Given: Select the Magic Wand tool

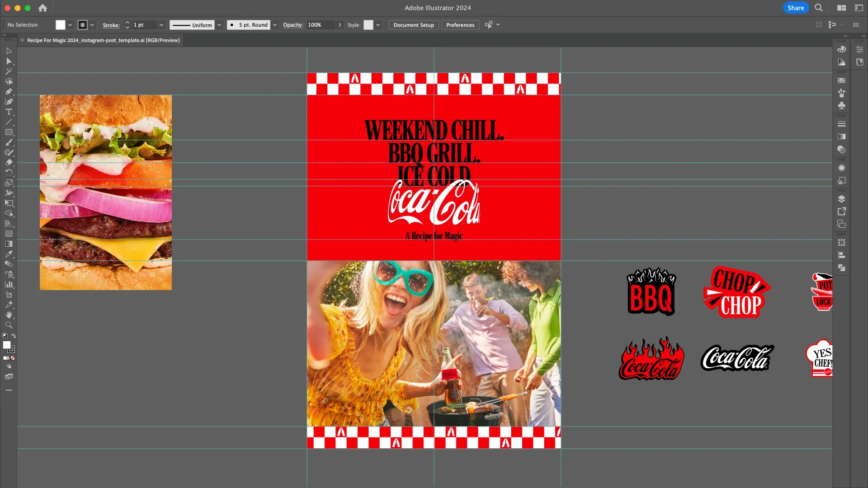Looking at the screenshot, I should coord(9,71).
